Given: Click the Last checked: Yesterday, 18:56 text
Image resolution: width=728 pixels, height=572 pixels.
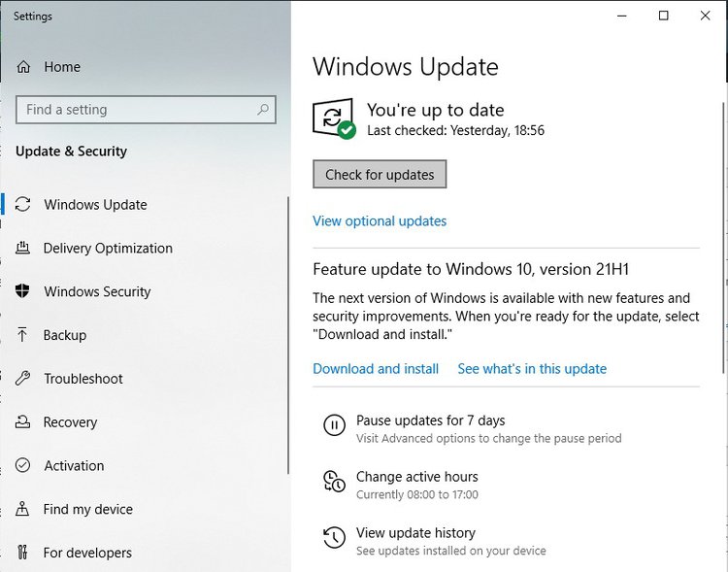Looking at the screenshot, I should point(455,130).
